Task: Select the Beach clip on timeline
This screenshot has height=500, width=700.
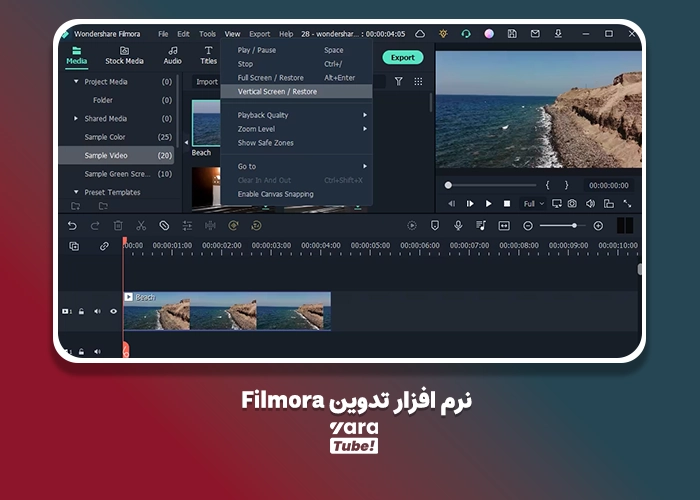Action: point(227,311)
